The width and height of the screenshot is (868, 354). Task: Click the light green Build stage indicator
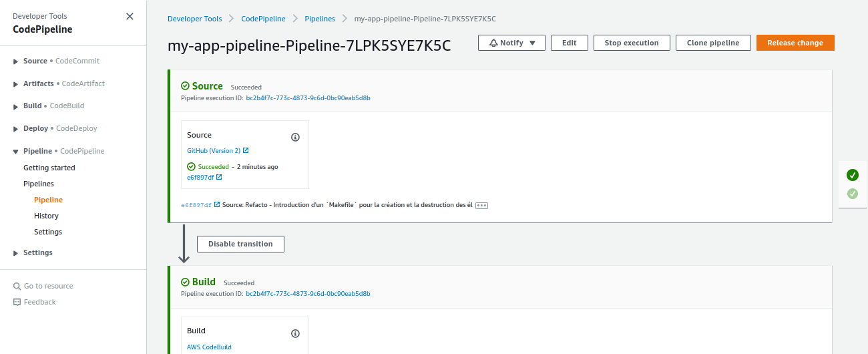tap(852, 194)
